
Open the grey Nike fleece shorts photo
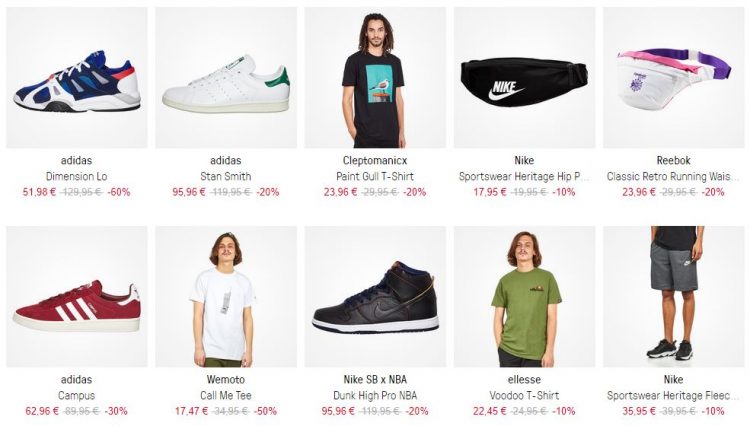(673, 296)
